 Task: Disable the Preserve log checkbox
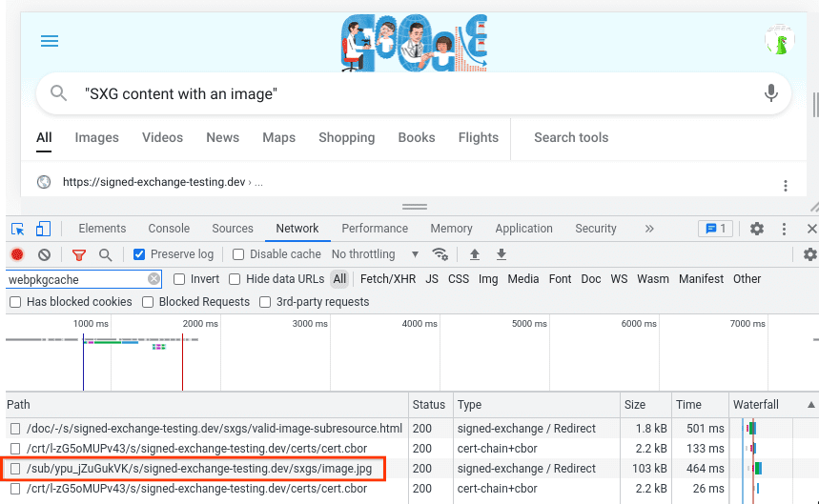pyautogui.click(x=139, y=254)
